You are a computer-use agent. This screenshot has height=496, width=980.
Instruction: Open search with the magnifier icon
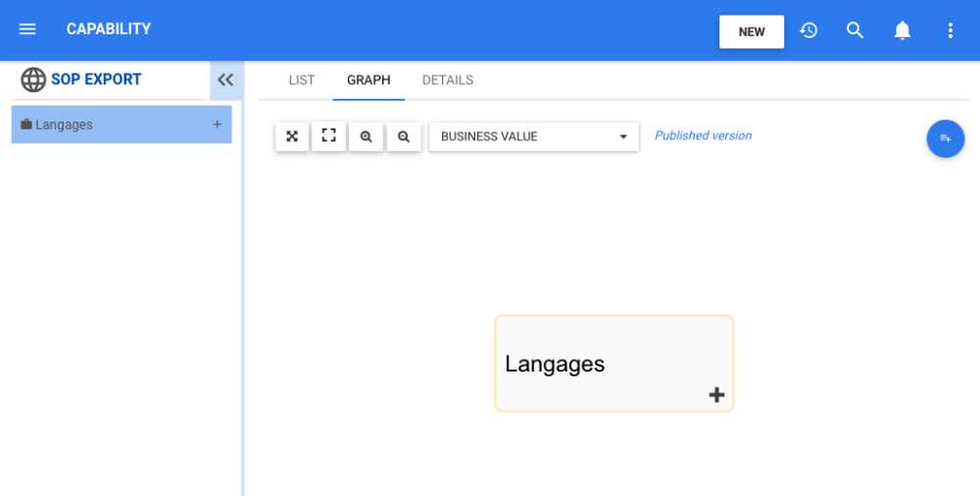[x=855, y=30]
